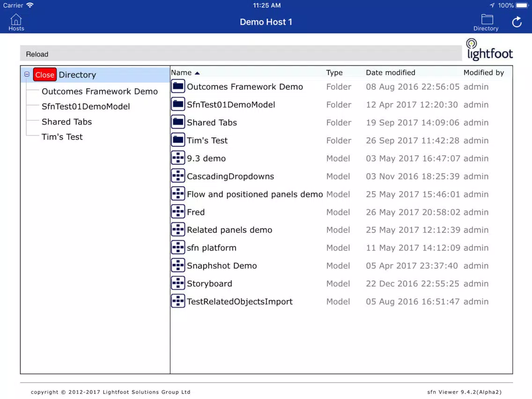Image resolution: width=532 pixels, height=399 pixels.
Task: Click the battery indicator icon
Action: (523, 6)
